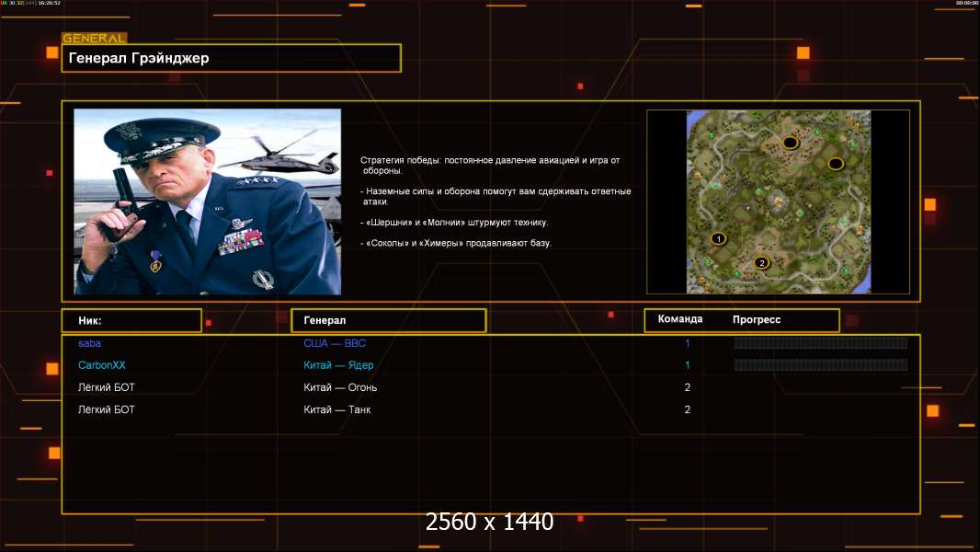The height and width of the screenshot is (552, 980).
Task: Click the Китай — Огонь bot faction
Action: (340, 387)
